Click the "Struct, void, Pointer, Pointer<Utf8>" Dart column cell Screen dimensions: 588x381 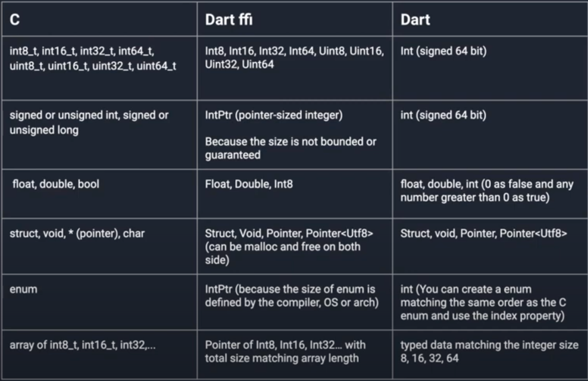click(x=483, y=233)
